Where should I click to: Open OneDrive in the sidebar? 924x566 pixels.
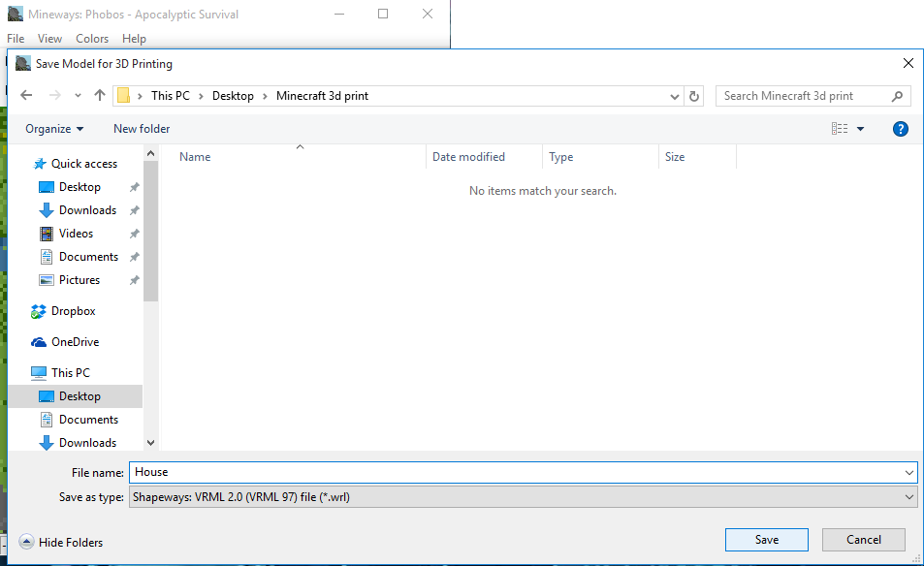point(75,342)
